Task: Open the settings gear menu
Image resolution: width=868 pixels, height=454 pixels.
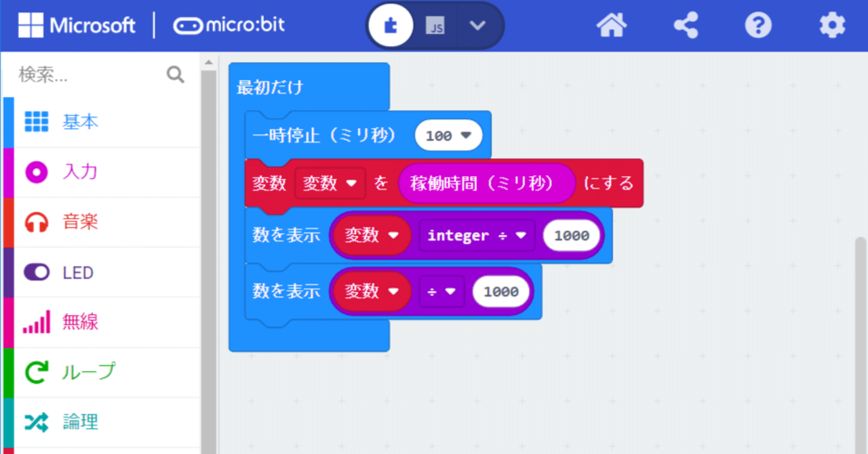Action: pos(831,24)
